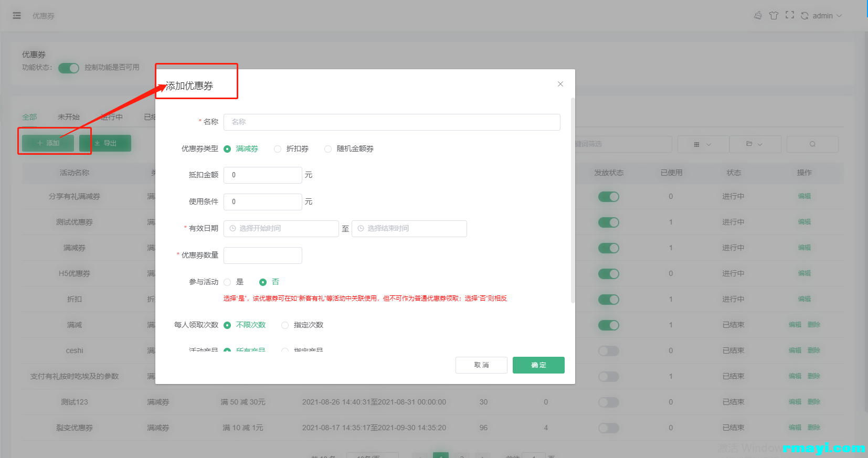Click the 满 10 减 1元 cell
The height and width of the screenshot is (458, 868).
click(243, 428)
